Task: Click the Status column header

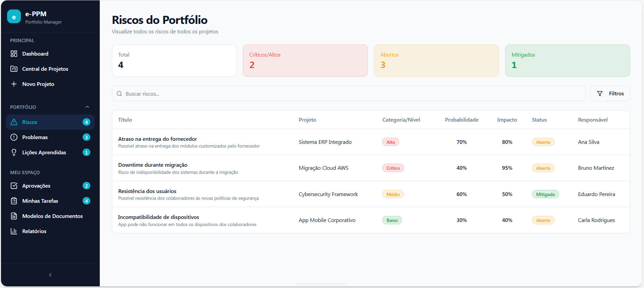Action: click(x=539, y=120)
